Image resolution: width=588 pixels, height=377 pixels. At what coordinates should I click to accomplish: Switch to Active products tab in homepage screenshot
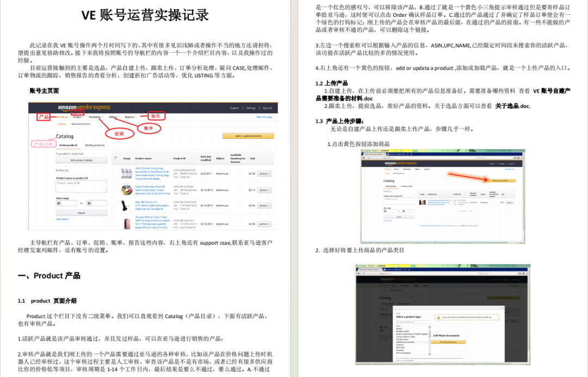[68, 145]
